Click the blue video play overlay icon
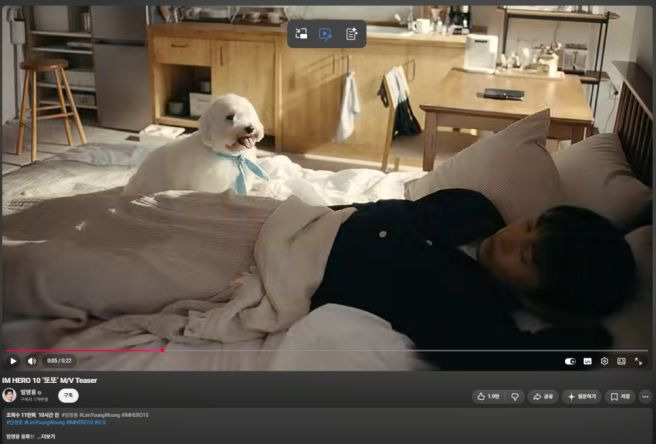This screenshot has width=656, height=444. [x=325, y=34]
